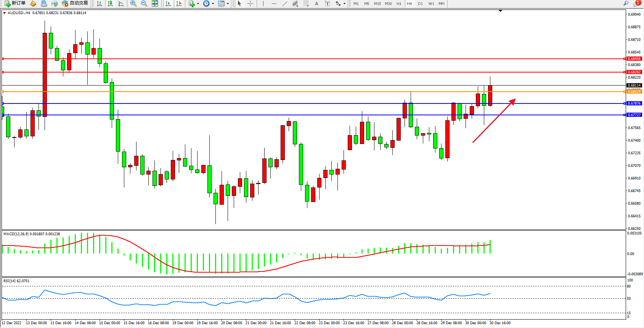Click the New Order (新订单) button
The image size is (644, 328).
15,3
